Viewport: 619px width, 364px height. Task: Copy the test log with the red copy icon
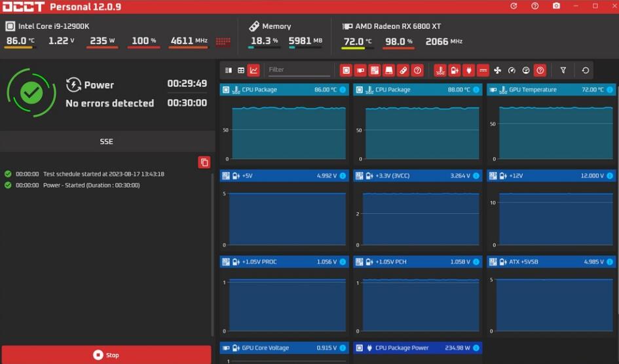tap(204, 162)
